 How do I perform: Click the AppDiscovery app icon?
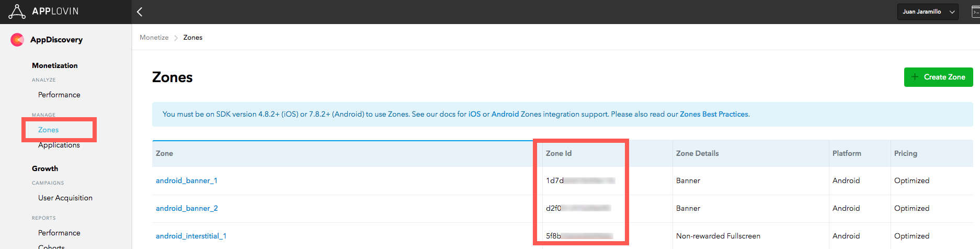[x=17, y=40]
